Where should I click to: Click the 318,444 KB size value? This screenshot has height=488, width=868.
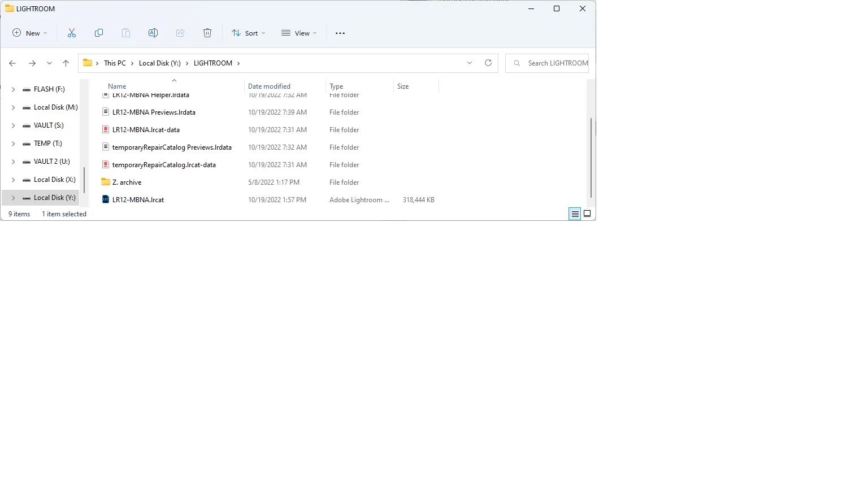[x=418, y=200]
